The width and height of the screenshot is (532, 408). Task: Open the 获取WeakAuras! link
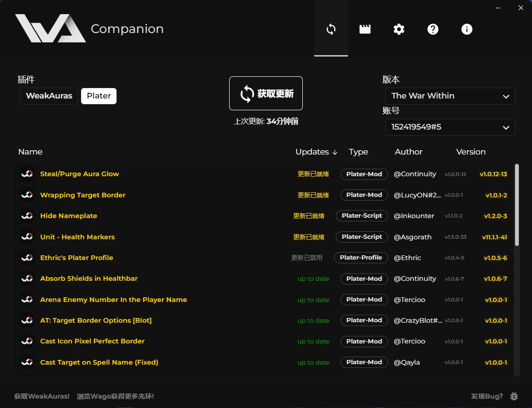coord(42,396)
